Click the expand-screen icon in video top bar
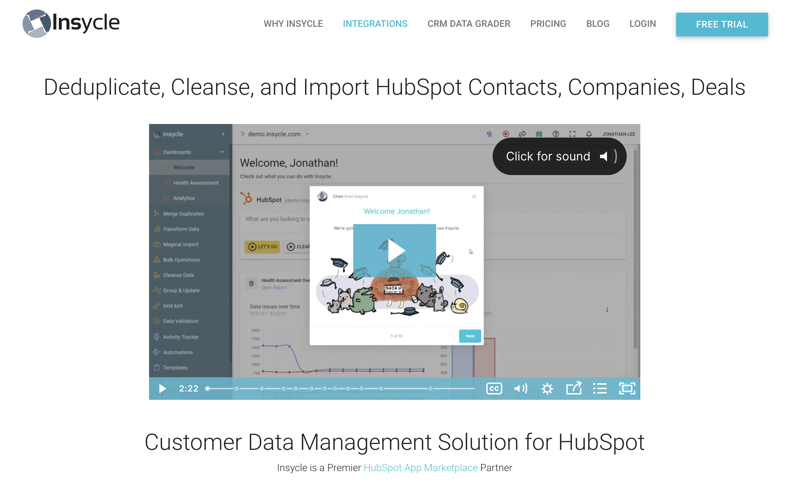Viewport: 800px width, 486px height. click(x=572, y=134)
